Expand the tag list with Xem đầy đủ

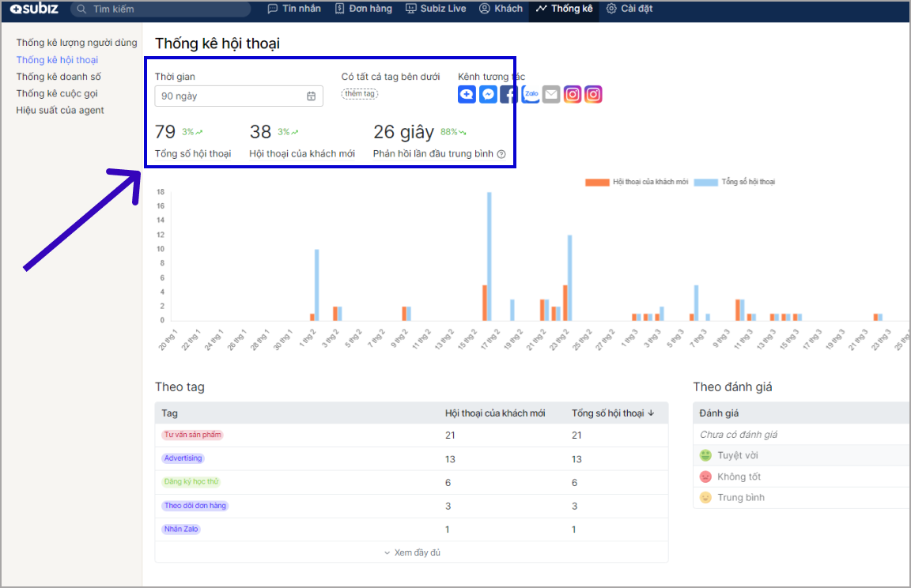(x=411, y=552)
